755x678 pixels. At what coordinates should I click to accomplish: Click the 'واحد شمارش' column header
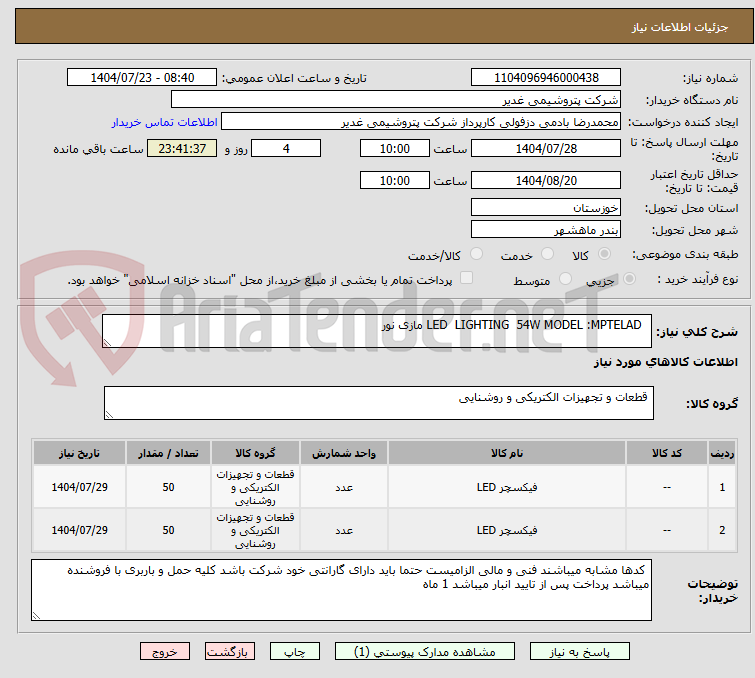coord(344,453)
